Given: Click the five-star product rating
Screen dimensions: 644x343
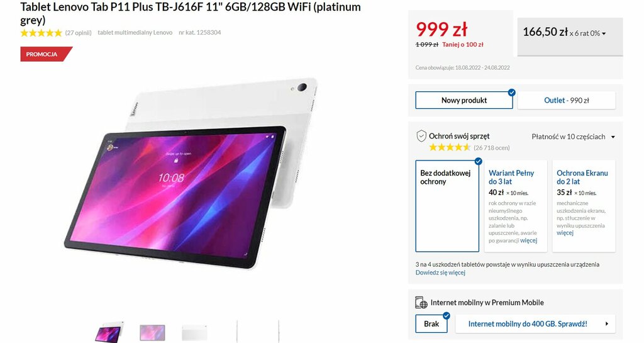Looking at the screenshot, I should pyautogui.click(x=41, y=33).
